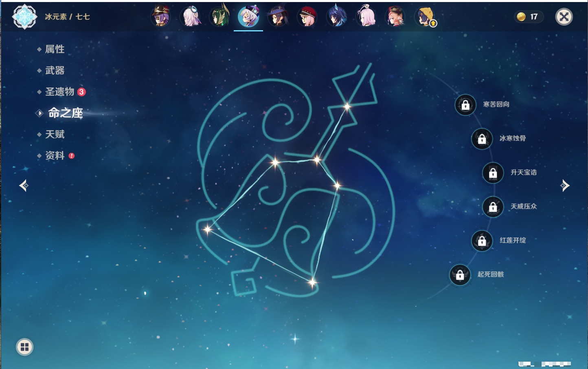Open the locked 天威压众 constellation node
This screenshot has width=588, height=369.
[493, 207]
